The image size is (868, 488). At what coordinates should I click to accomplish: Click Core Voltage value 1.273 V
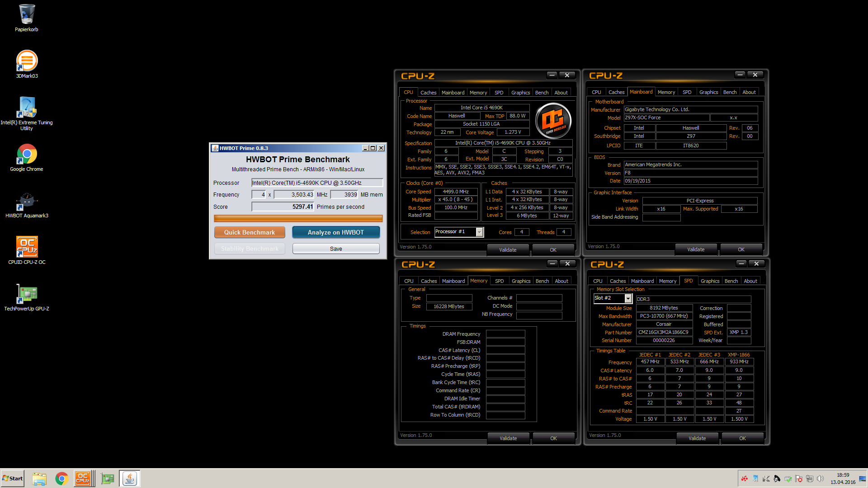(x=513, y=132)
